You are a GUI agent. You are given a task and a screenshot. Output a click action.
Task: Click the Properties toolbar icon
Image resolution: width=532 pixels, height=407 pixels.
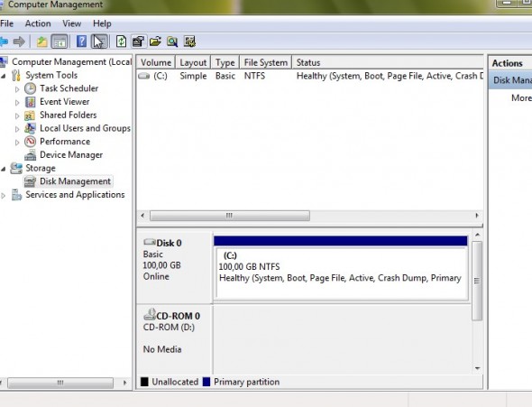139,42
